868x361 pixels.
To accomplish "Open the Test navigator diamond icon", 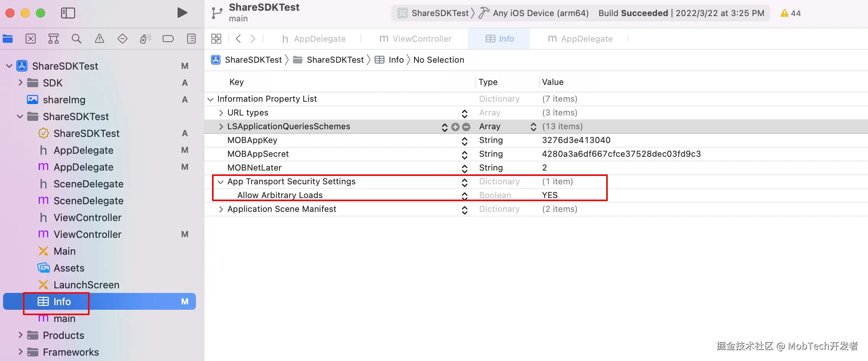I will (122, 39).
